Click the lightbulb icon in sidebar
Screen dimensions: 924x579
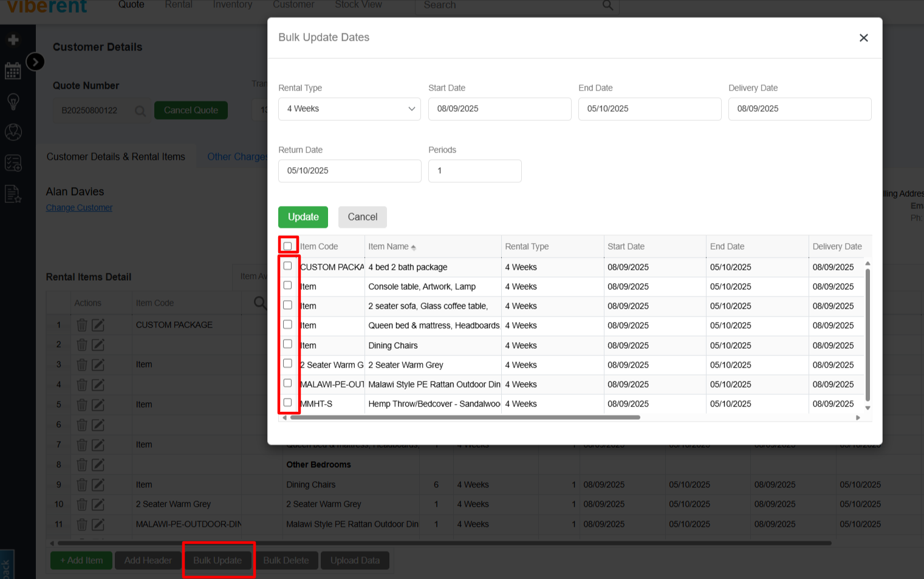pos(13,101)
